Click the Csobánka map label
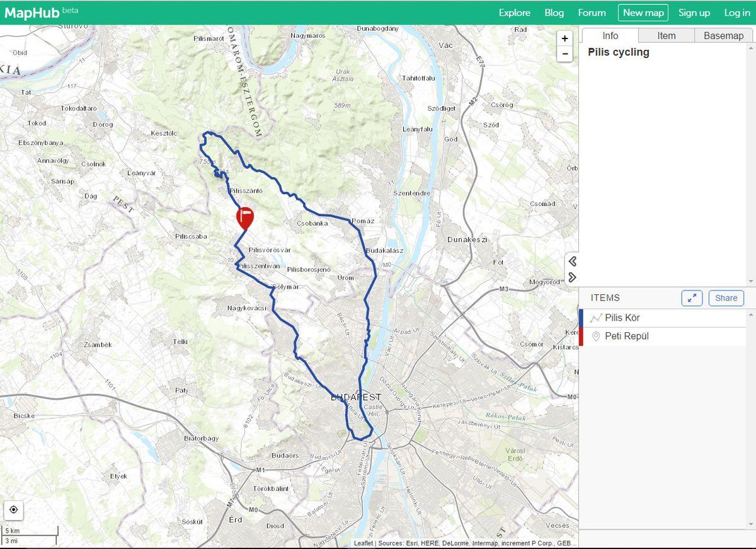The height and width of the screenshot is (549, 756). pyautogui.click(x=312, y=223)
